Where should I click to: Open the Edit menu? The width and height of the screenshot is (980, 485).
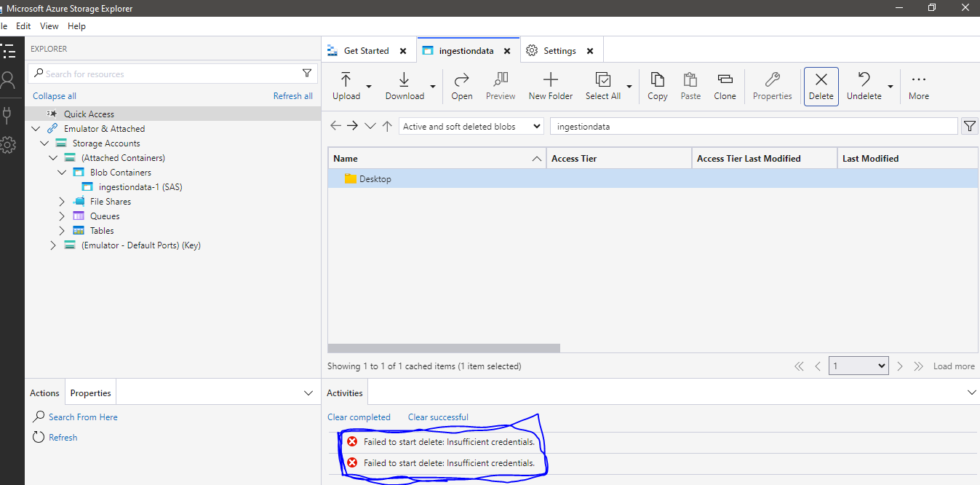[23, 25]
